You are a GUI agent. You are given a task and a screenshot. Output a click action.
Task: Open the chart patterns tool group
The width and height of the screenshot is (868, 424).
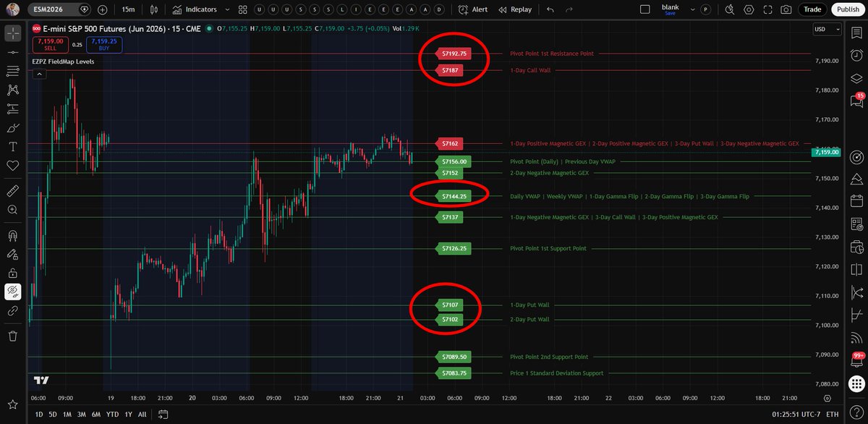(12, 90)
